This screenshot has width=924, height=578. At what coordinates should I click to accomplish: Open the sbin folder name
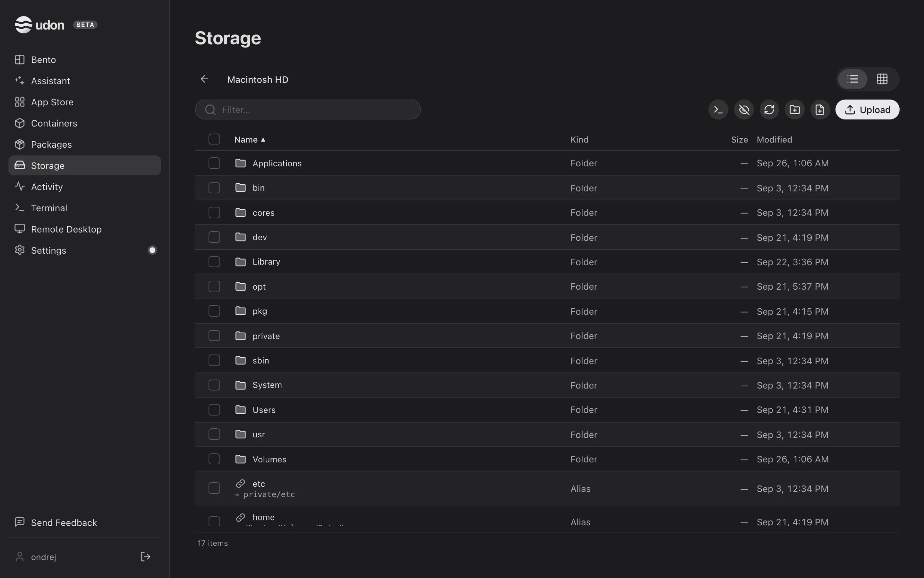coord(261,361)
